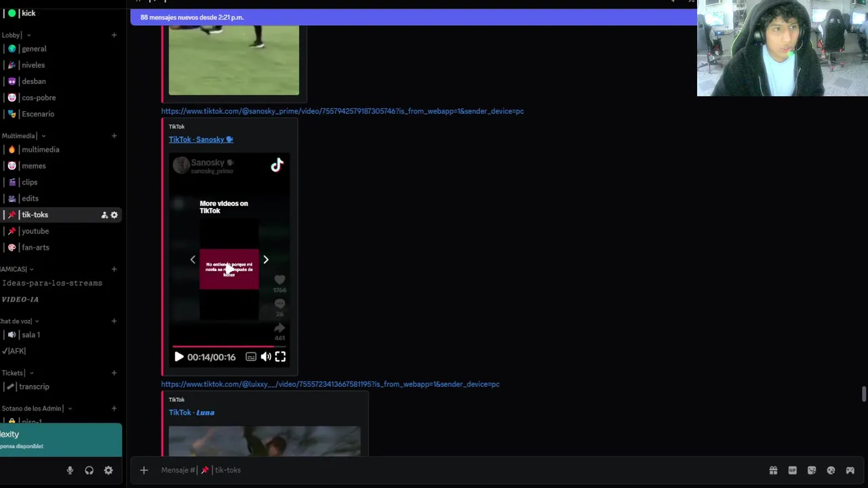Click the chat scrollbar thumb

click(863, 394)
